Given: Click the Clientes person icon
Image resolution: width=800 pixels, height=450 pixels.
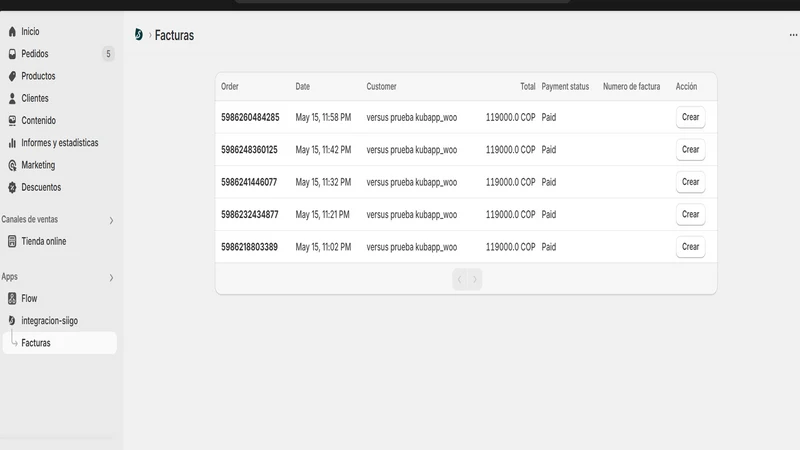Looking at the screenshot, I should [x=12, y=98].
